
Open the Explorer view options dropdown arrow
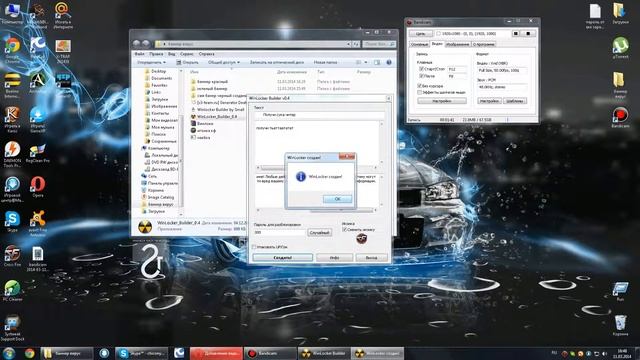click(366, 62)
